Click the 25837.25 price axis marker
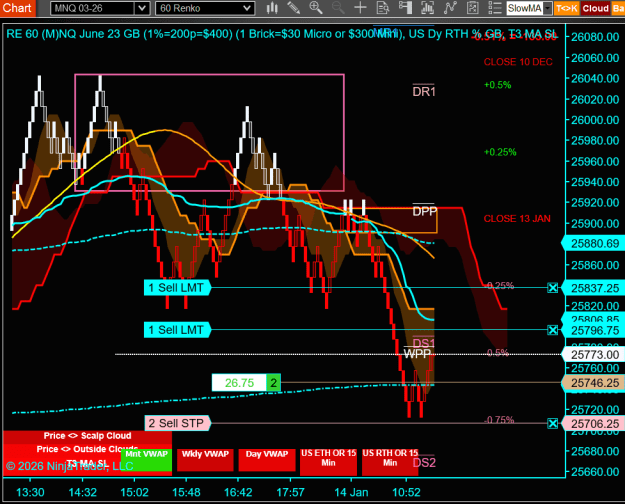Viewport: 625px width, 504px height. pyautogui.click(x=593, y=288)
